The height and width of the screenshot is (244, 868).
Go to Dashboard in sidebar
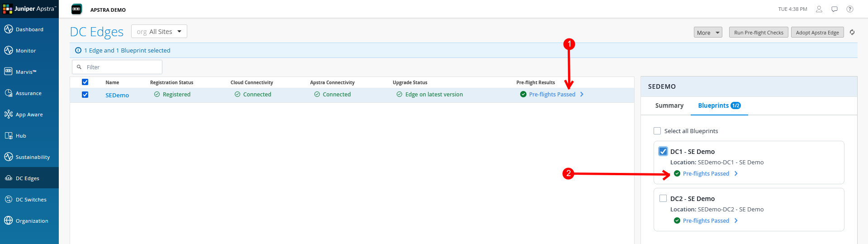pos(29,29)
